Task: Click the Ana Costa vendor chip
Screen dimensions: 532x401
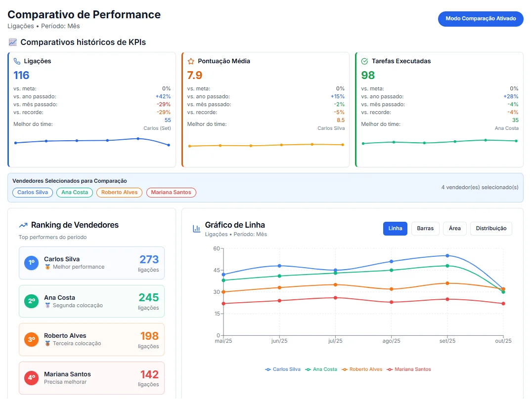Action: click(75, 193)
